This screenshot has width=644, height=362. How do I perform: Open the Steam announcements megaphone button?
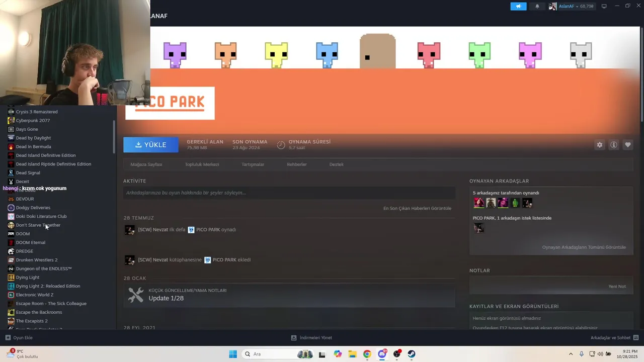click(x=518, y=6)
